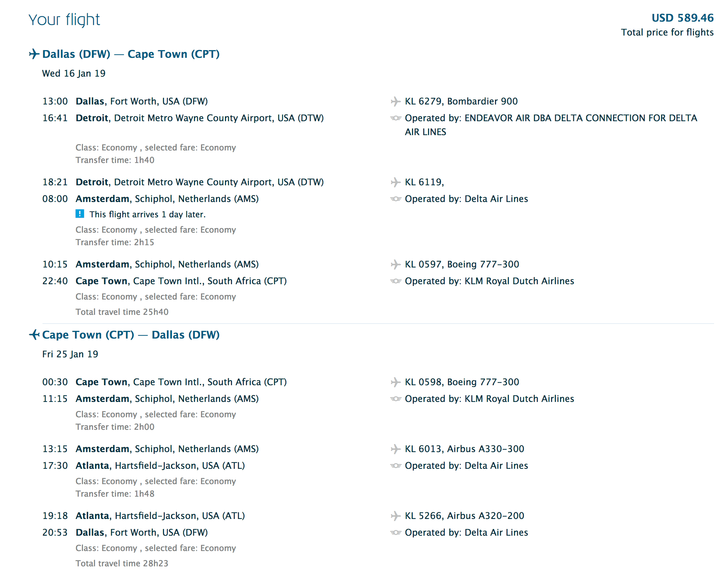
Task: Click the airplane icon next to KL 6279
Action: point(395,101)
